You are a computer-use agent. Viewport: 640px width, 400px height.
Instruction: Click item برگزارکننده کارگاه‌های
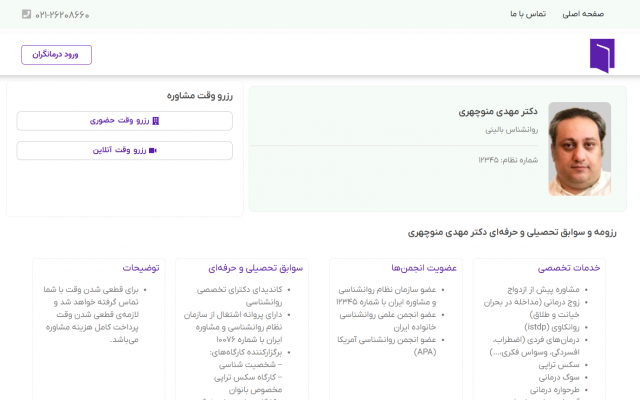[x=246, y=352]
